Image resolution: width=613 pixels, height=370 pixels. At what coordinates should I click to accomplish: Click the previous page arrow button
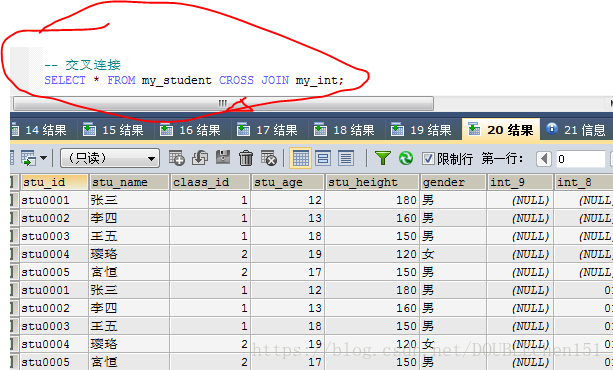(544, 159)
